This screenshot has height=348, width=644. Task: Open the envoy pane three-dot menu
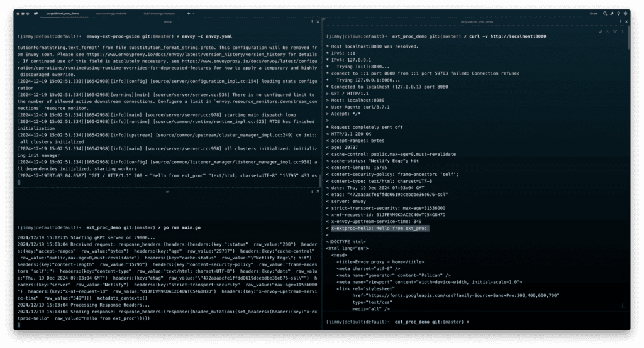(x=312, y=21)
